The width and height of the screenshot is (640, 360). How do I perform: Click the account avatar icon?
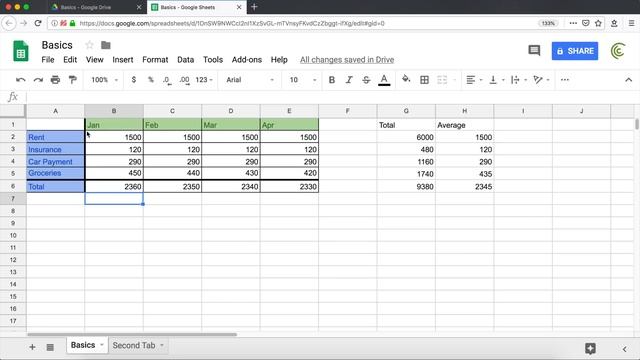pos(618,51)
